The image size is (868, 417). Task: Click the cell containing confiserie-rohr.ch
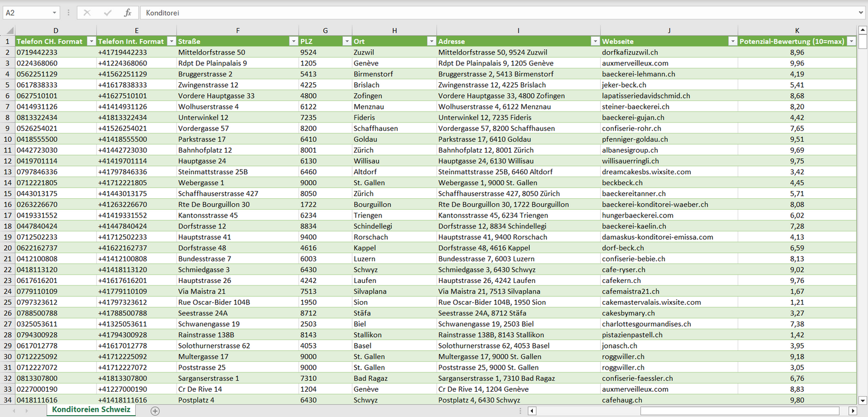click(x=631, y=128)
